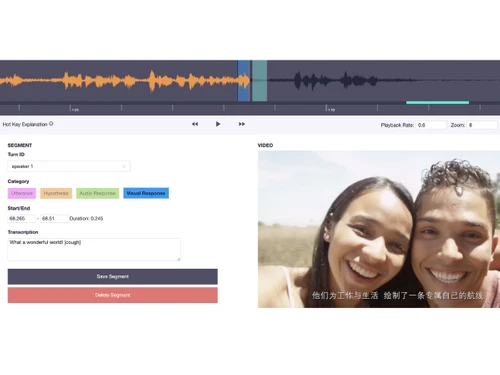Click the rewind playback icon

pyautogui.click(x=195, y=124)
